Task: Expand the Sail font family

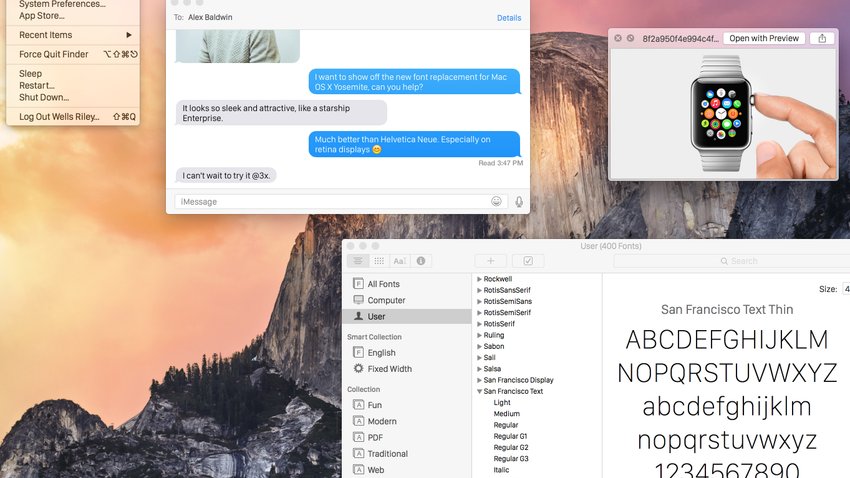Action: 479,358
